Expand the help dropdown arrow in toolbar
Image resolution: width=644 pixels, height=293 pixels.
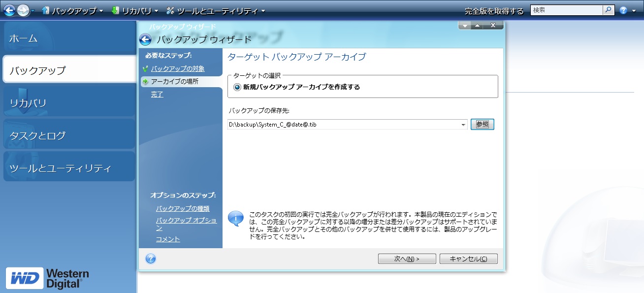(x=633, y=11)
